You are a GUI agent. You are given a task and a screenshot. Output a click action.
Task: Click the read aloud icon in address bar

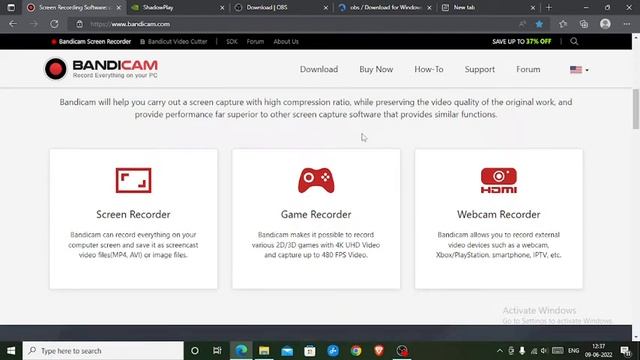click(522, 24)
